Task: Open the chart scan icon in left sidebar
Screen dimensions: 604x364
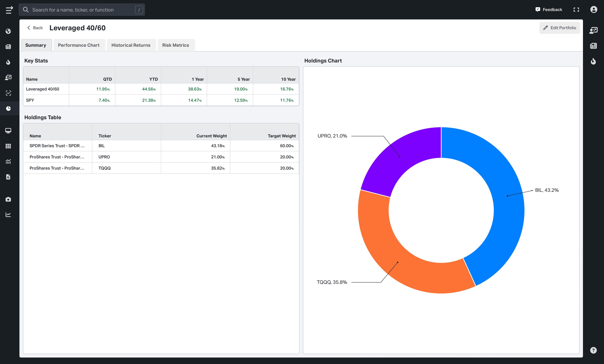Action: click(8, 93)
